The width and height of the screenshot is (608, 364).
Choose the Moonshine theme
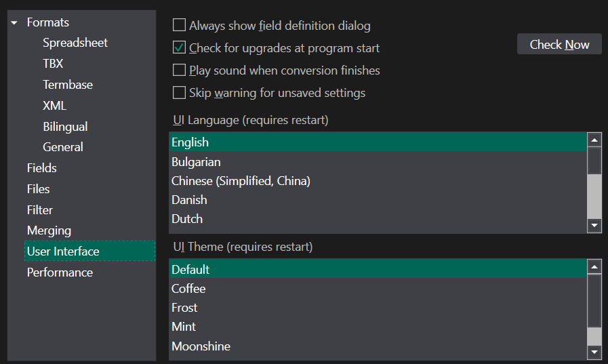click(378, 346)
